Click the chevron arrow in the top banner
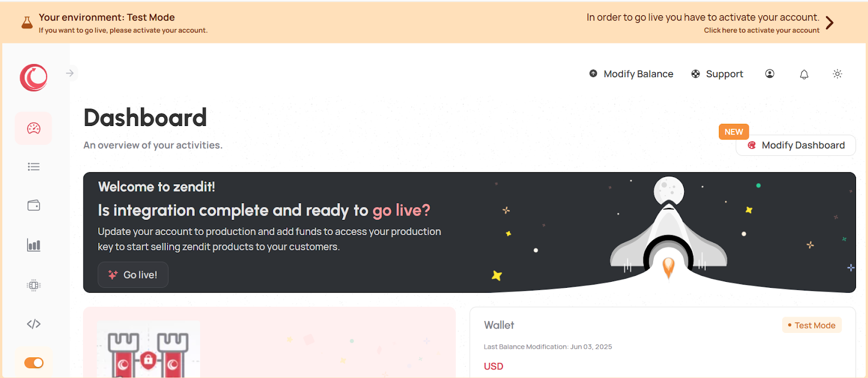Viewport: 868px width, 378px height. 829,23
